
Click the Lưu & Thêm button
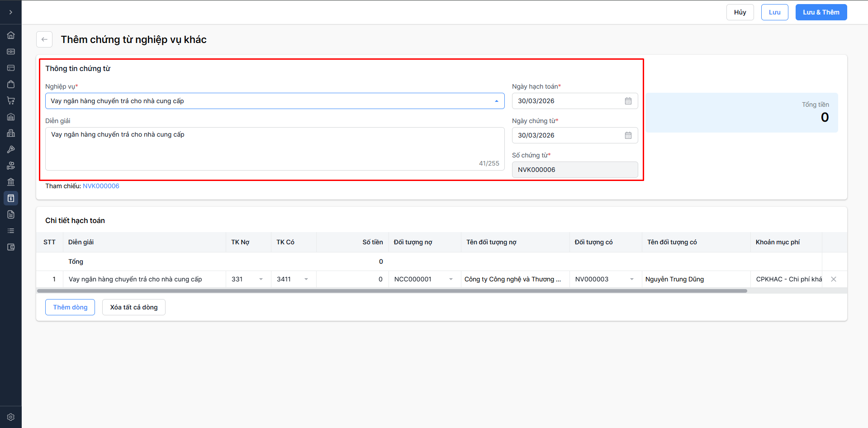click(x=821, y=12)
